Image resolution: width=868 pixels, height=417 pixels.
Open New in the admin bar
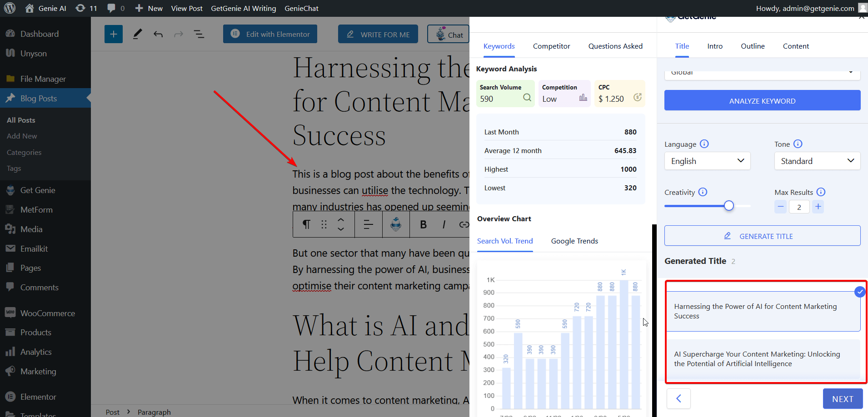[149, 8]
